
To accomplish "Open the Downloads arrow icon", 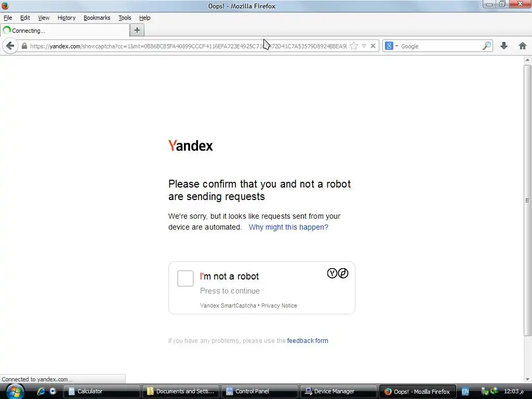I will coord(504,46).
